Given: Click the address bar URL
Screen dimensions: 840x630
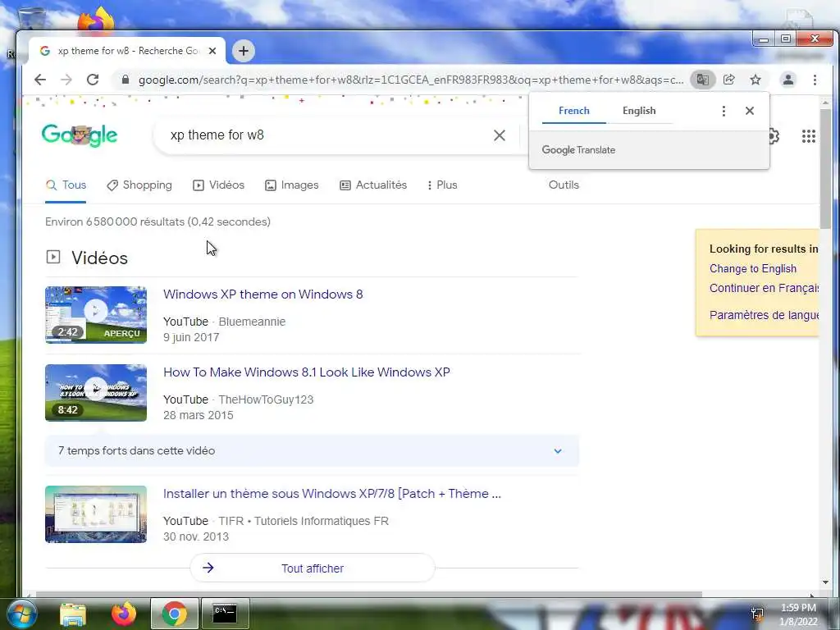Looking at the screenshot, I should point(410,80).
